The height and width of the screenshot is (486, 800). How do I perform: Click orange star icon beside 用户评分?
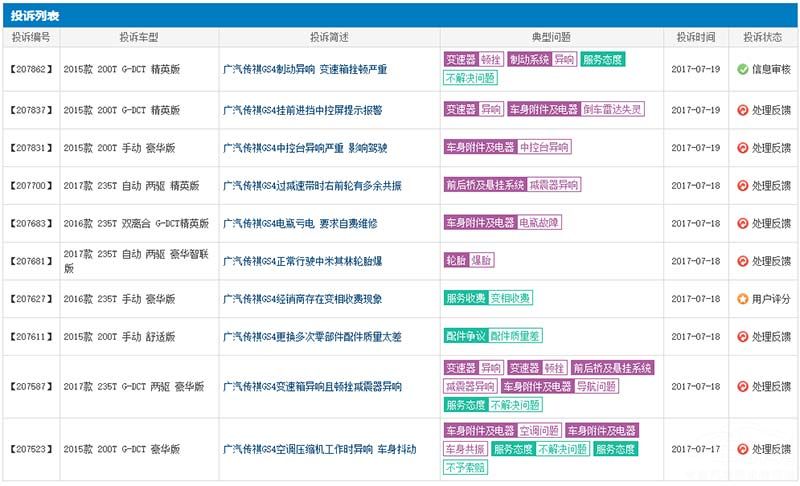(x=742, y=298)
